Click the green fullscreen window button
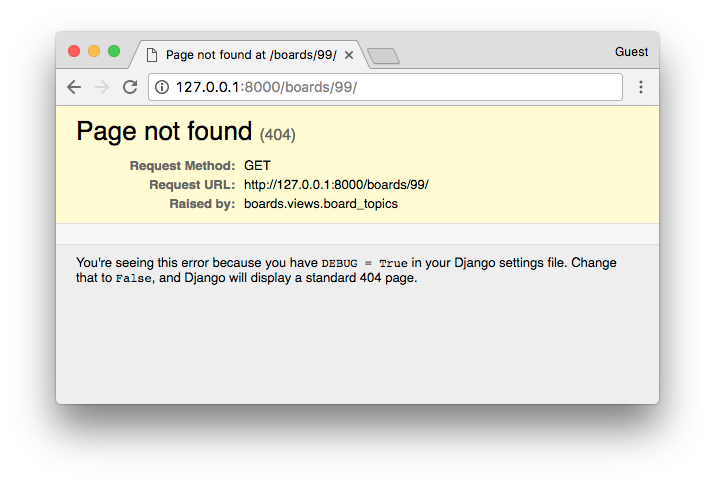Image resolution: width=715 pixels, height=484 pixels. [x=114, y=51]
